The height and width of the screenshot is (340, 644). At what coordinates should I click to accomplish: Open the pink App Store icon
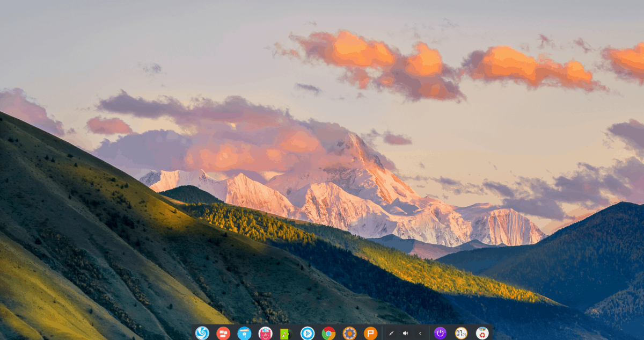[x=266, y=332]
